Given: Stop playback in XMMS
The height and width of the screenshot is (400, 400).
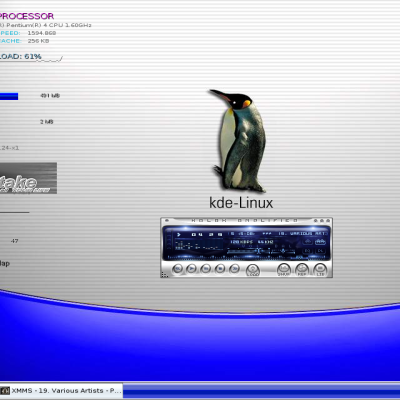Looking at the screenshot, I should coord(220,268).
